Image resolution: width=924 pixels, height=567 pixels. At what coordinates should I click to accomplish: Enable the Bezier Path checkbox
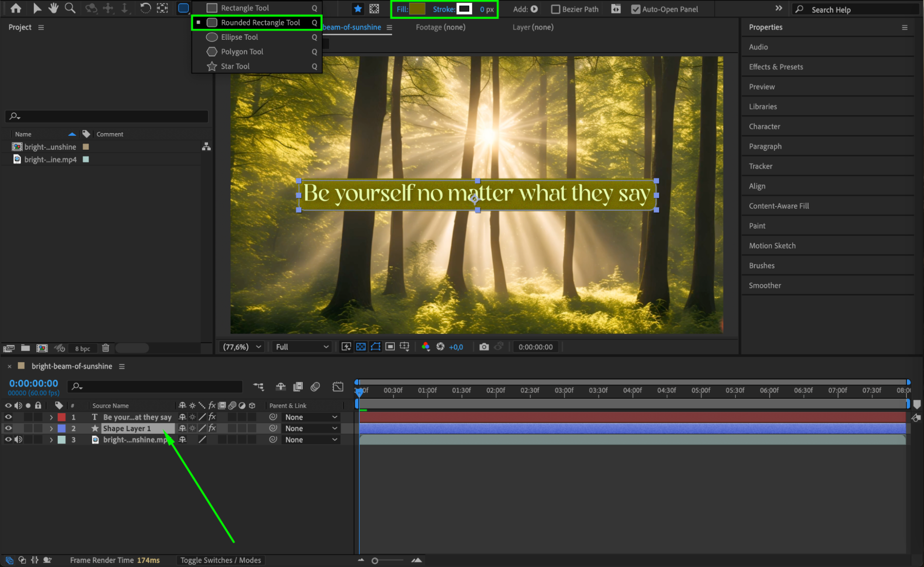[556, 9]
